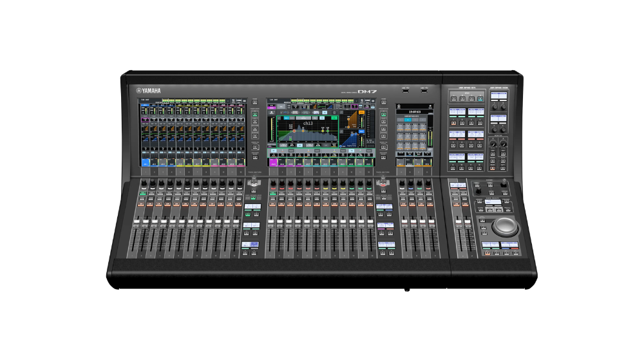
Task: Click the leftmost master section fader
Action: pyautogui.click(x=459, y=222)
